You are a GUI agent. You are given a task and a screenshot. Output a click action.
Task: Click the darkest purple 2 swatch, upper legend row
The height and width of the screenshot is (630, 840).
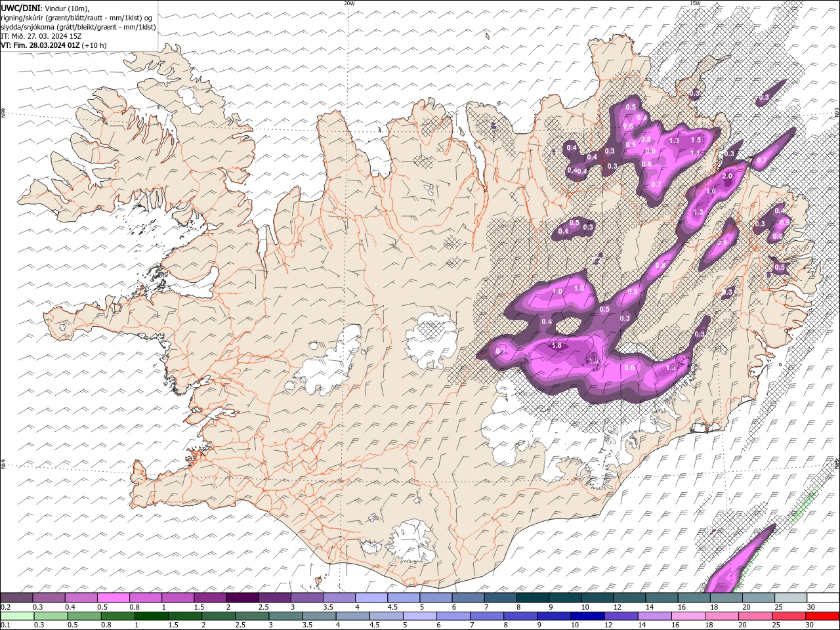242,598
